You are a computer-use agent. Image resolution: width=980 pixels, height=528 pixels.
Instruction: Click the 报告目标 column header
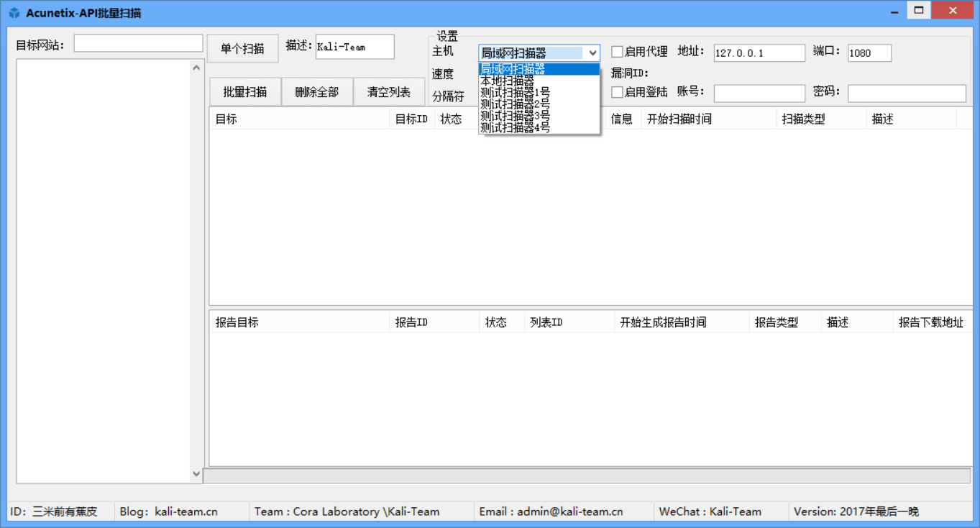299,322
